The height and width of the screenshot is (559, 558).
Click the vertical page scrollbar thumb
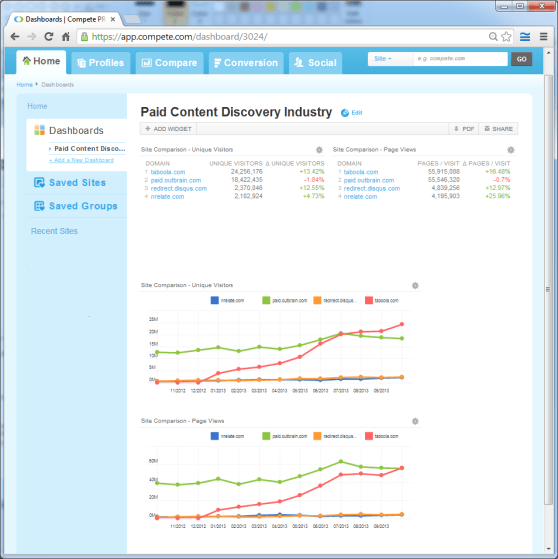click(548, 289)
